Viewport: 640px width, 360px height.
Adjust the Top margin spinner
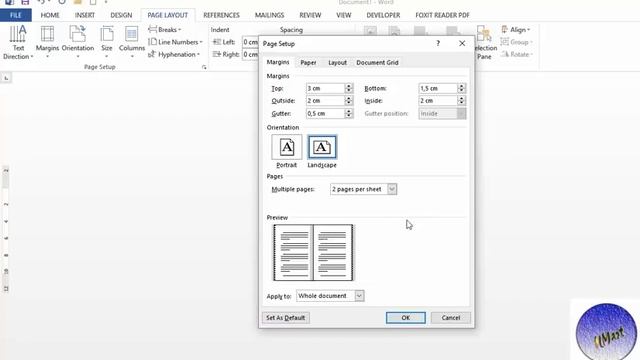(349, 88)
